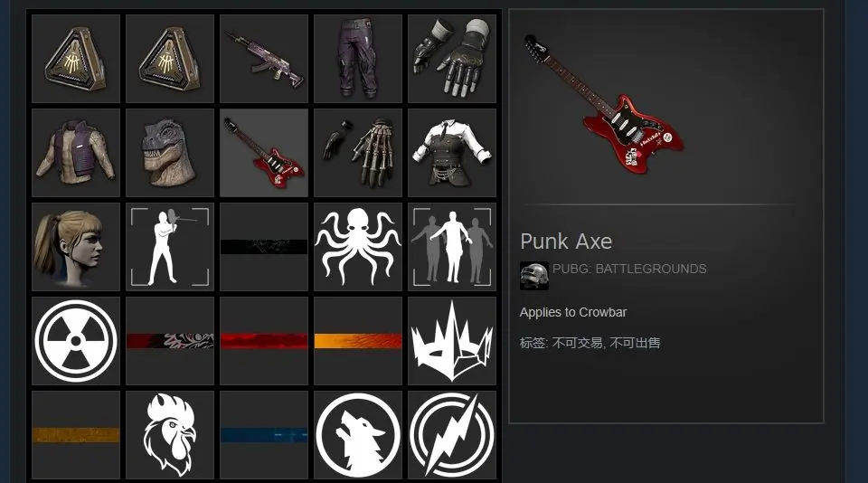Screen dimensions: 868x483
Task: Open the white blouse with corset item
Action: pos(452,153)
